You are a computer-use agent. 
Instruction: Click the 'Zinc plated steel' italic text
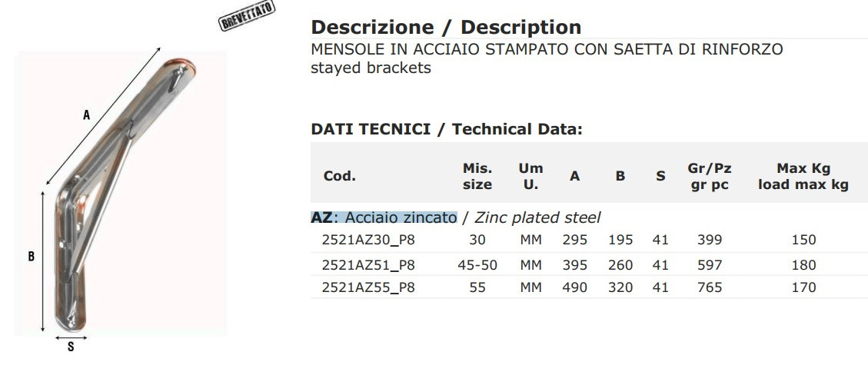537,217
